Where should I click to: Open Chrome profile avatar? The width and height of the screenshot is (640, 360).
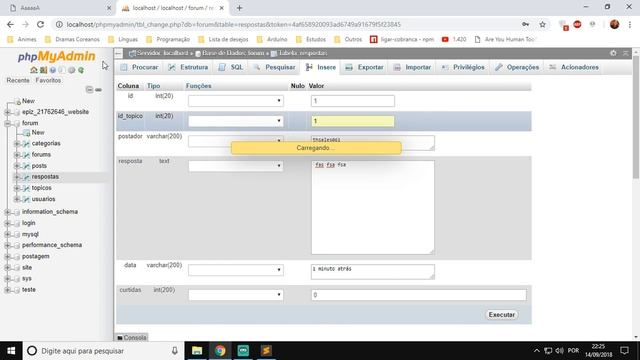[614, 24]
